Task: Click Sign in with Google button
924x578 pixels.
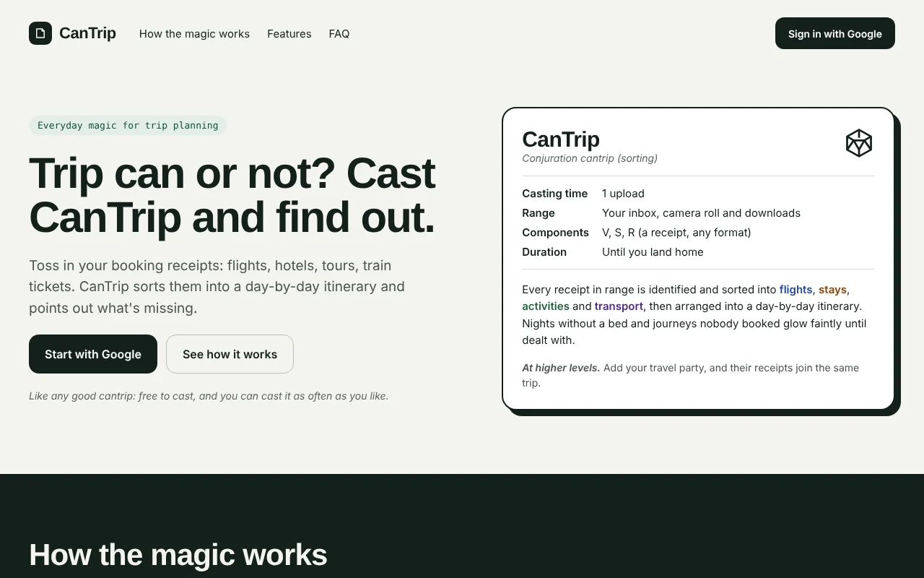Action: pyautogui.click(x=835, y=33)
